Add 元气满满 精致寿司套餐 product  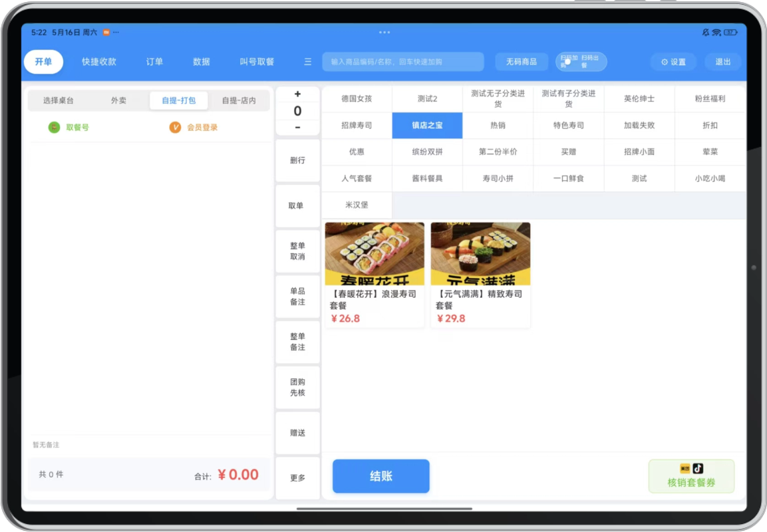click(480, 275)
